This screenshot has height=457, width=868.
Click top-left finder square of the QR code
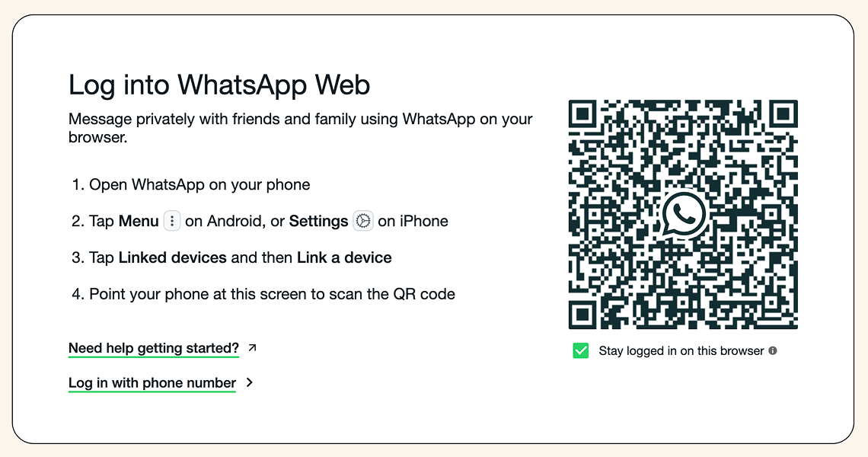pyautogui.click(x=583, y=114)
